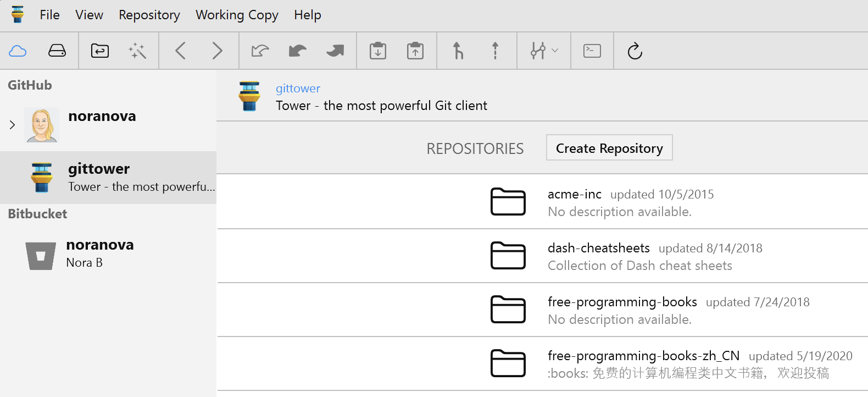Switch to local repositories drive icon
Viewport: 868px width, 397px height.
click(57, 51)
